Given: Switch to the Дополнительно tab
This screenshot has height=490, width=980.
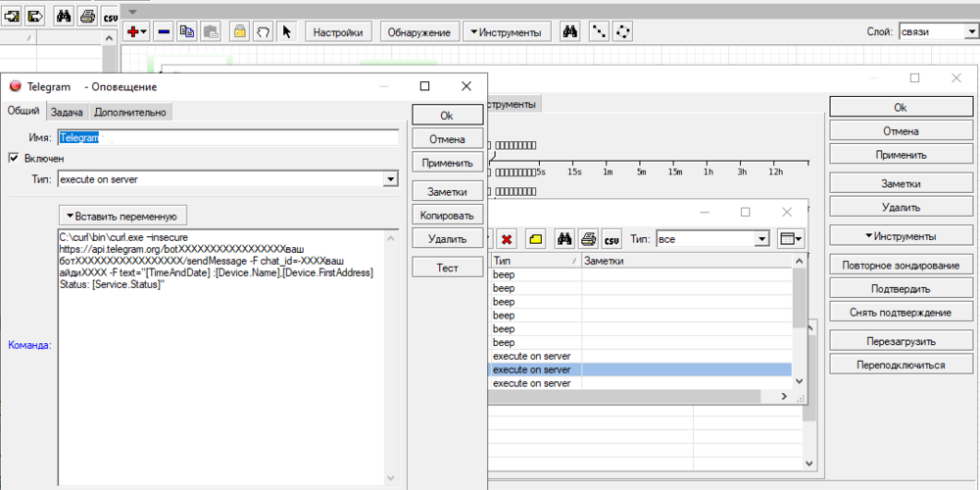Looking at the screenshot, I should tap(131, 112).
